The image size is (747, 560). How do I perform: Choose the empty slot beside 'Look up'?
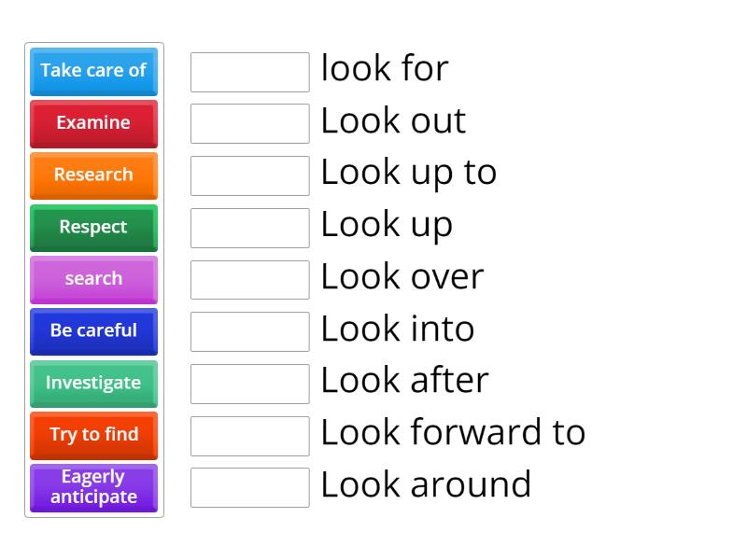[249, 228]
